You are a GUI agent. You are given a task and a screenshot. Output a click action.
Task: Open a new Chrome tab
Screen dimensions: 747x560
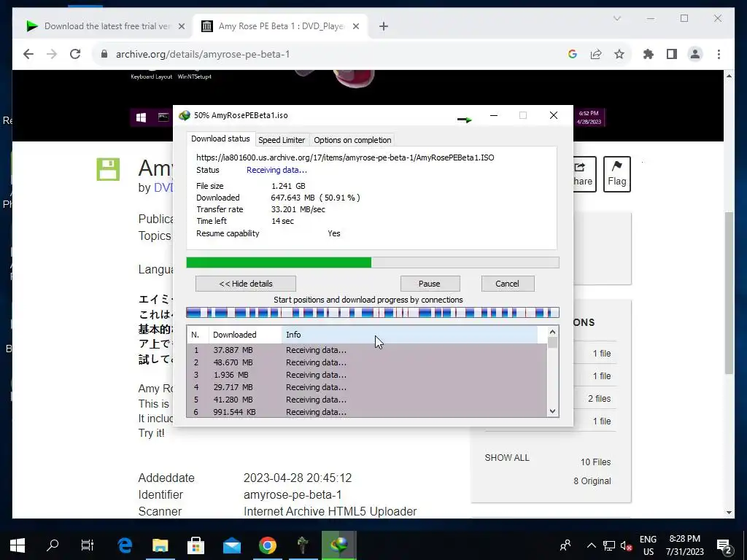coord(384,26)
